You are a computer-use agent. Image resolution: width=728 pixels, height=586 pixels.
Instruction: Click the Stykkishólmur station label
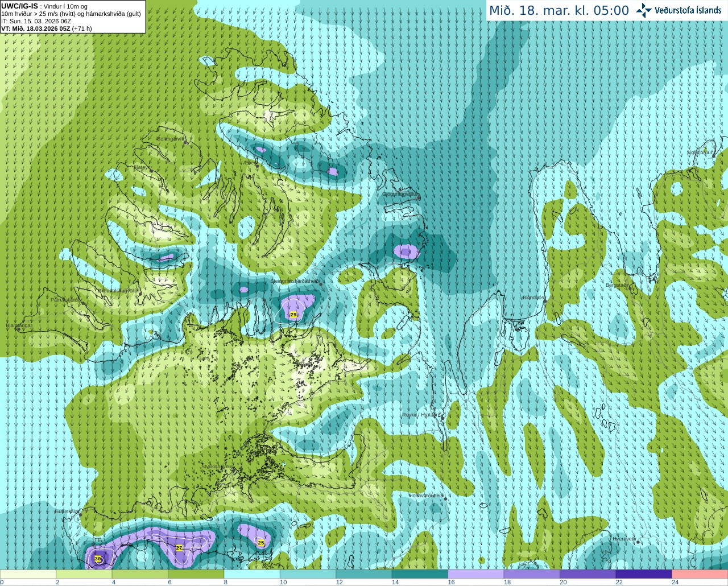[217, 467]
